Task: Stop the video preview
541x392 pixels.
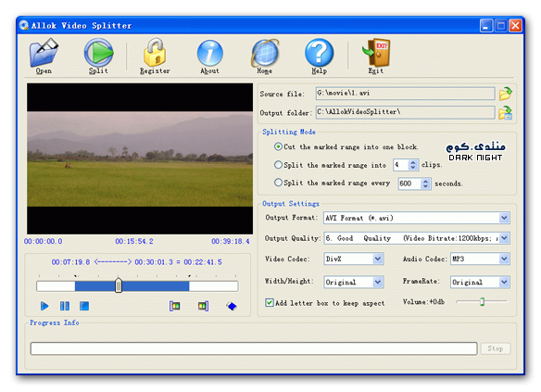Action: point(84,306)
